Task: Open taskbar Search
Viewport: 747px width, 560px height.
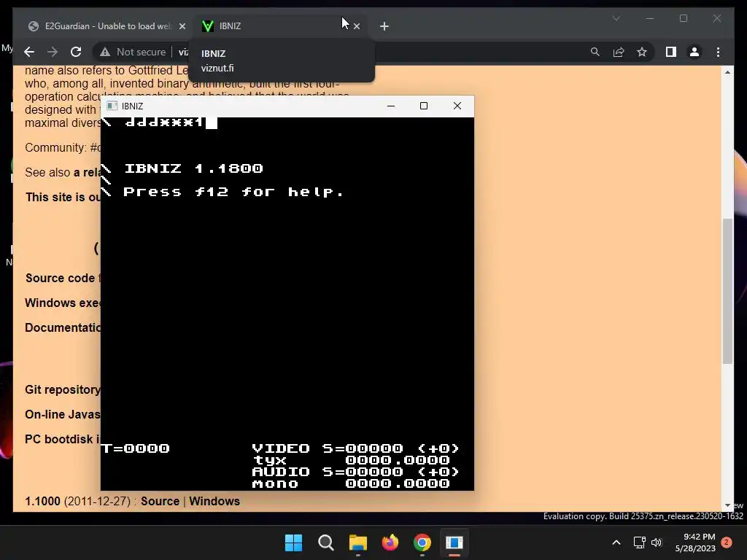Action: click(x=326, y=542)
